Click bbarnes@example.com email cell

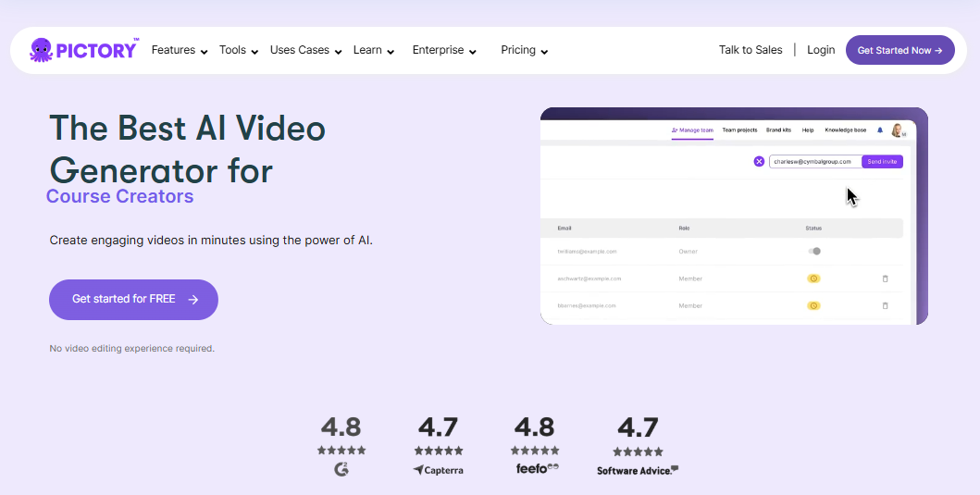(x=587, y=305)
